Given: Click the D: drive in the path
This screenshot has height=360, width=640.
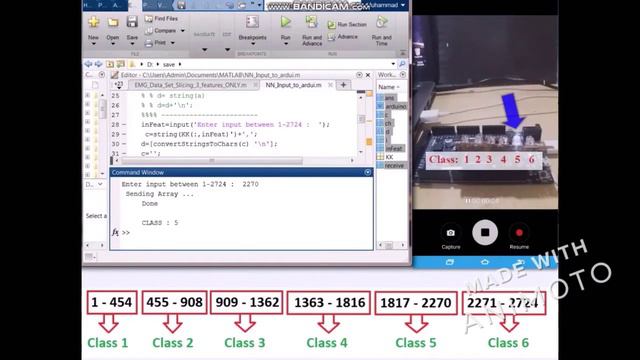Looking at the screenshot, I should click(x=150, y=64).
